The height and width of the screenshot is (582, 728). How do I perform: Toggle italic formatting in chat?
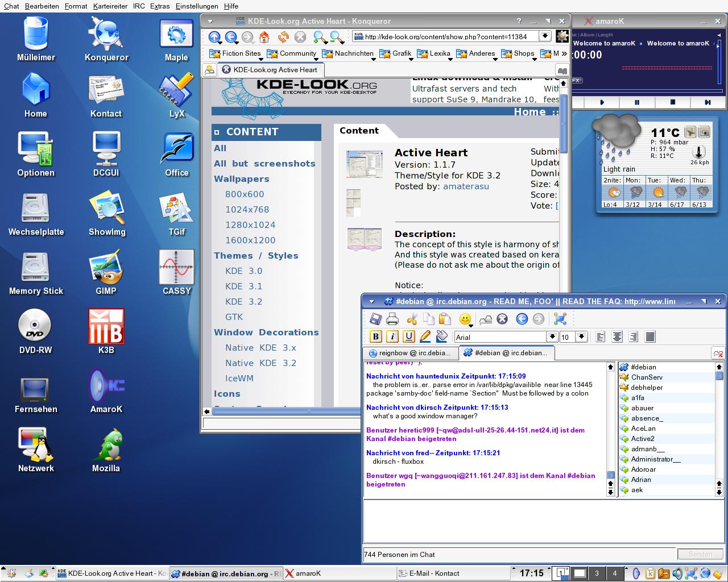pos(392,336)
